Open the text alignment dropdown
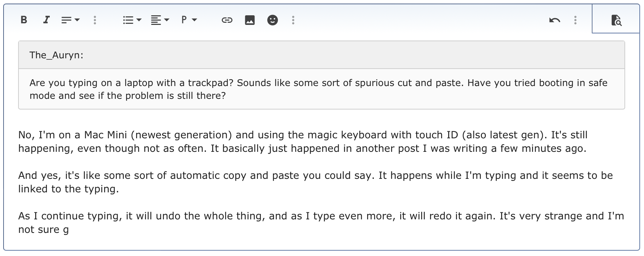Viewport: 644px width, 256px height. click(160, 20)
